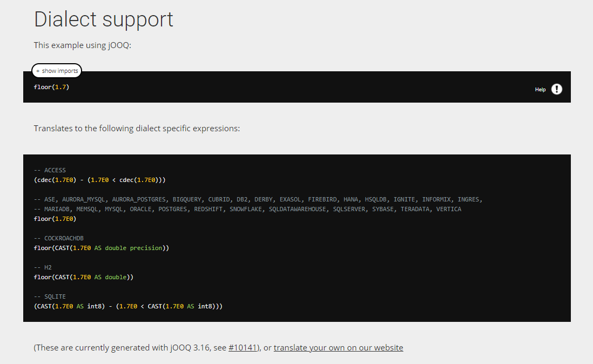Viewport: 593px width, 364px height.
Task: Click the Help exclamation mark icon
Action: [557, 89]
